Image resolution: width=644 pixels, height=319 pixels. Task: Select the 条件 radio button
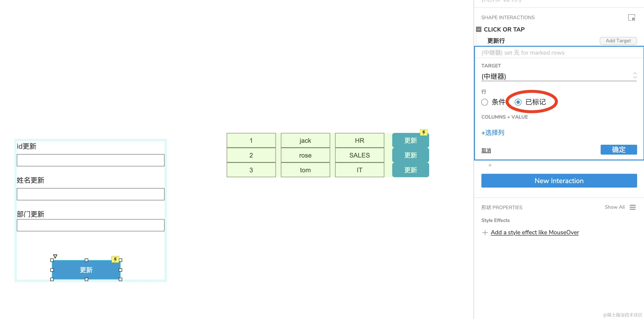[x=485, y=102]
